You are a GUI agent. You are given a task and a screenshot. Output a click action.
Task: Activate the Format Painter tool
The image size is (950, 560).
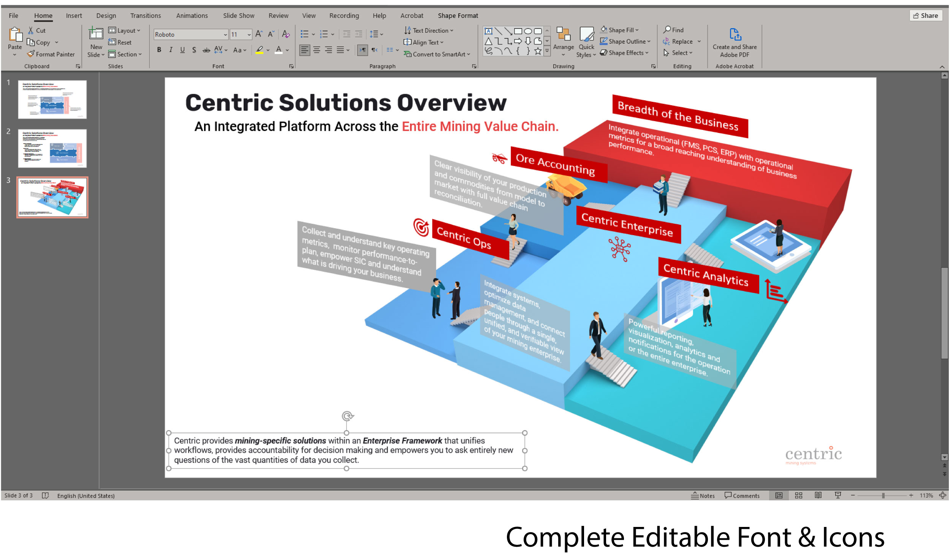[x=51, y=54]
